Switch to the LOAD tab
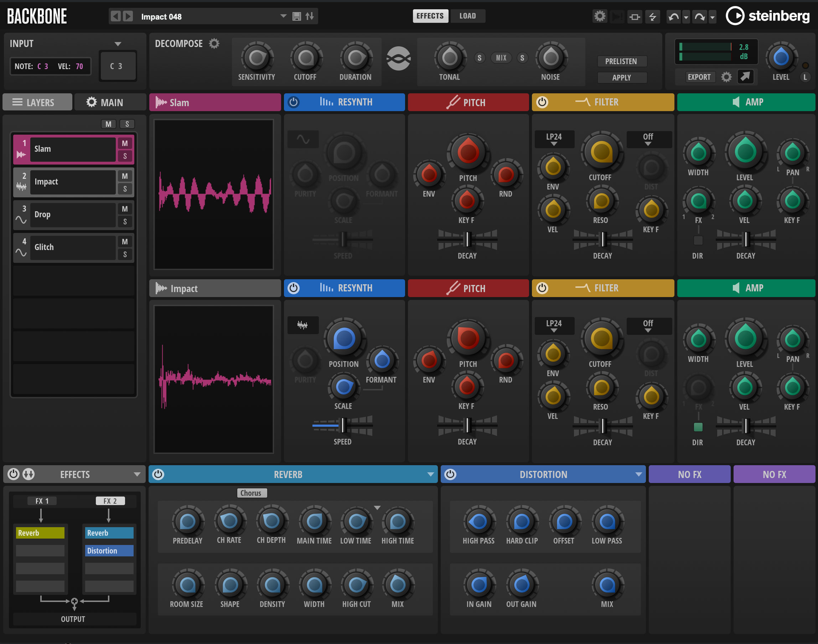Screen dimensions: 818x644 click(x=468, y=16)
